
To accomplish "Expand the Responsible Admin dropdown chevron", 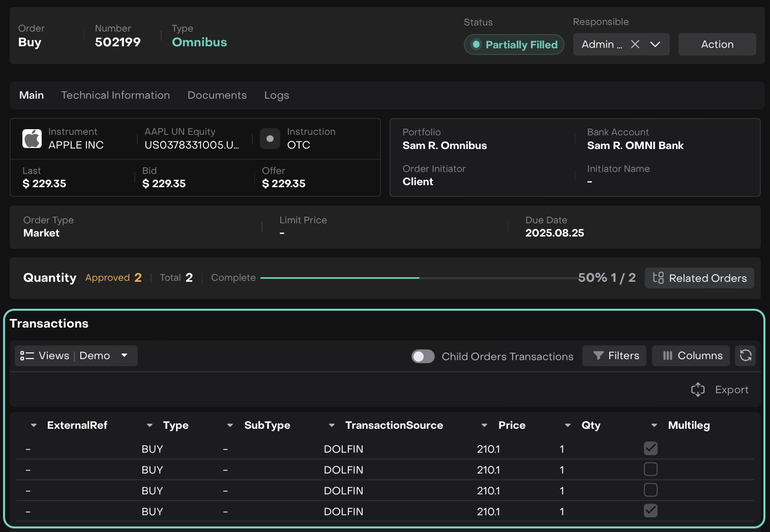I will [x=655, y=44].
